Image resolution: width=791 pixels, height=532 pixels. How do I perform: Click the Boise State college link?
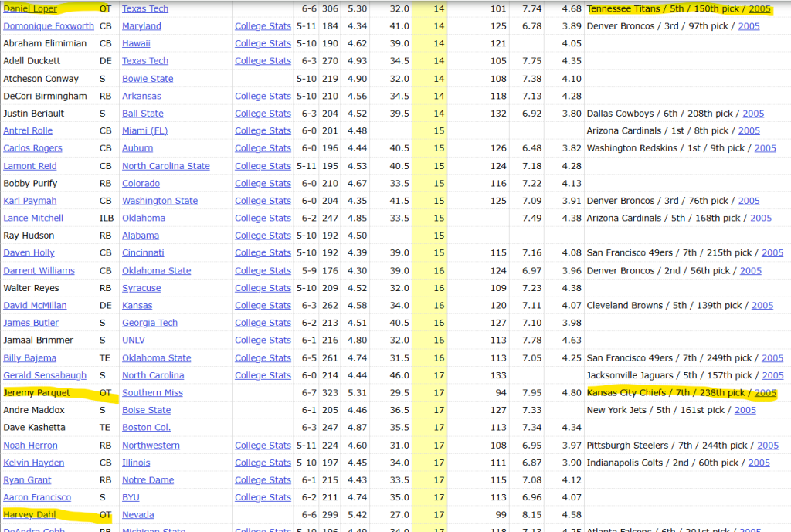click(146, 410)
